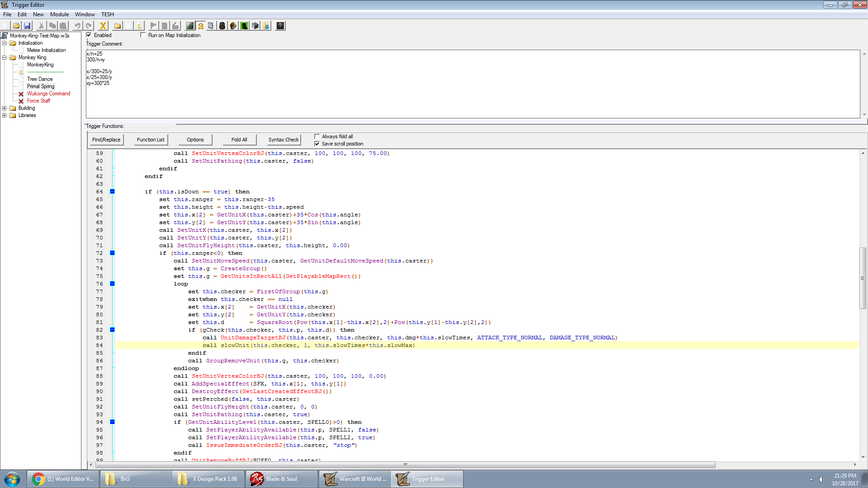Image resolution: width=868 pixels, height=488 pixels.
Task: Open the Sound Editor module icon
Action: click(211, 26)
